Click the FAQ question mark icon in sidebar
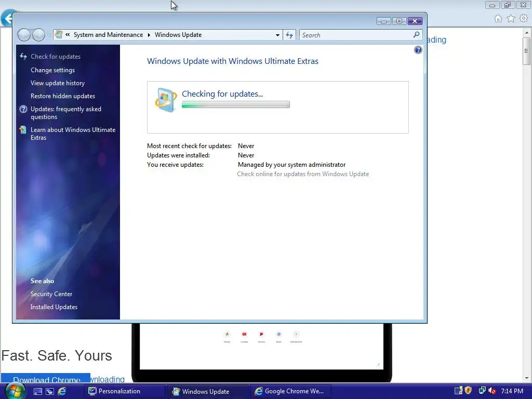Image resolution: width=532 pixels, height=399 pixels. pyautogui.click(x=23, y=109)
